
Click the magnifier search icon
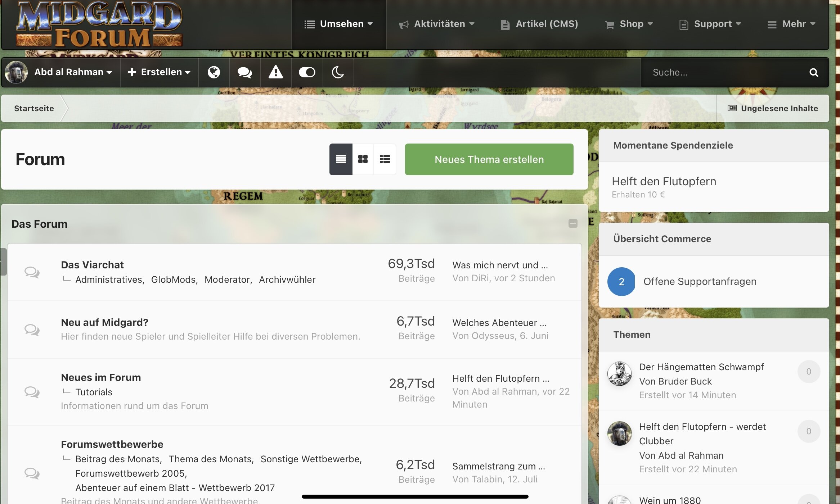pyautogui.click(x=813, y=72)
